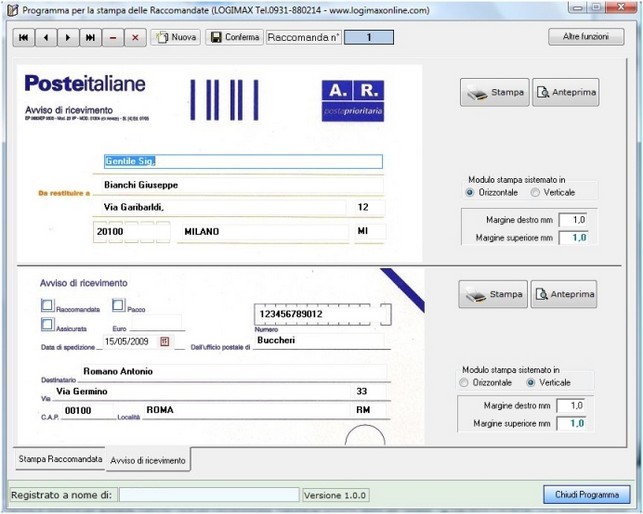Open the date picker calendar icon
Screen dimensions: 643x514
[x=165, y=342]
